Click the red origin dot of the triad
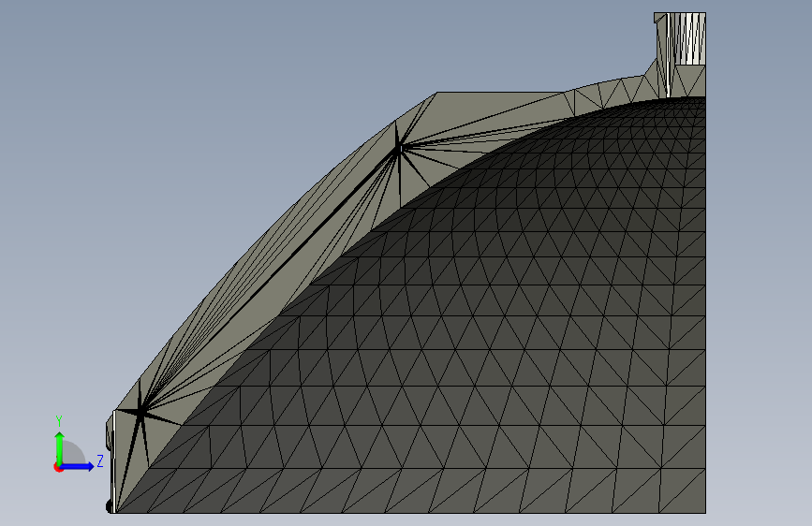The height and width of the screenshot is (526, 812). point(58,467)
